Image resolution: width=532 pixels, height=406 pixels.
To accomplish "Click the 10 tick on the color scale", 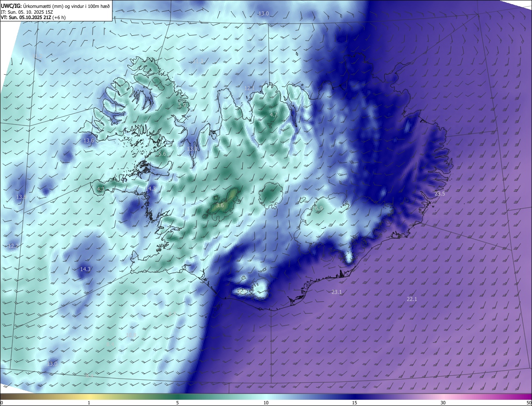I will (x=266, y=402).
